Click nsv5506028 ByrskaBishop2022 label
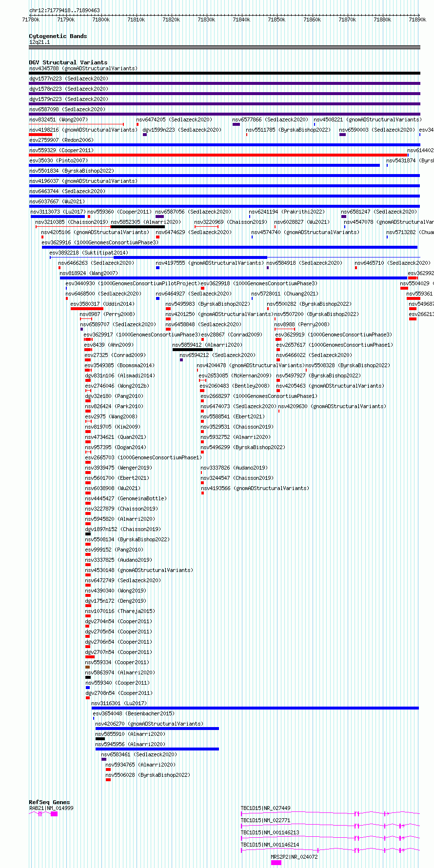Viewport: 434px width, 868px height. (148, 775)
